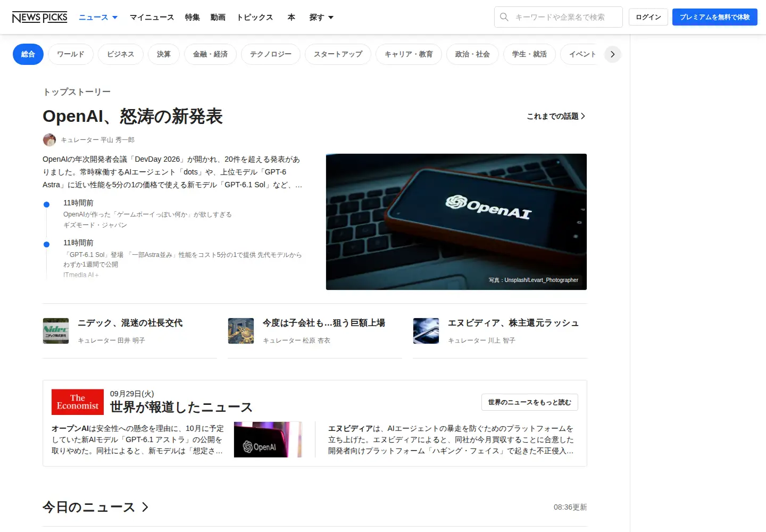Open トピックス in the top nav
Screen dimensions: 766x532
click(x=255, y=17)
